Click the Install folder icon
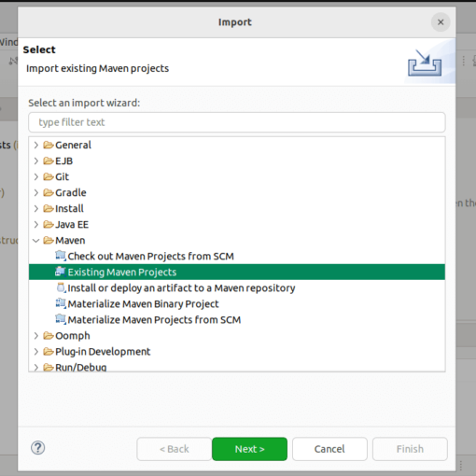This screenshot has width=476, height=476. click(x=49, y=208)
